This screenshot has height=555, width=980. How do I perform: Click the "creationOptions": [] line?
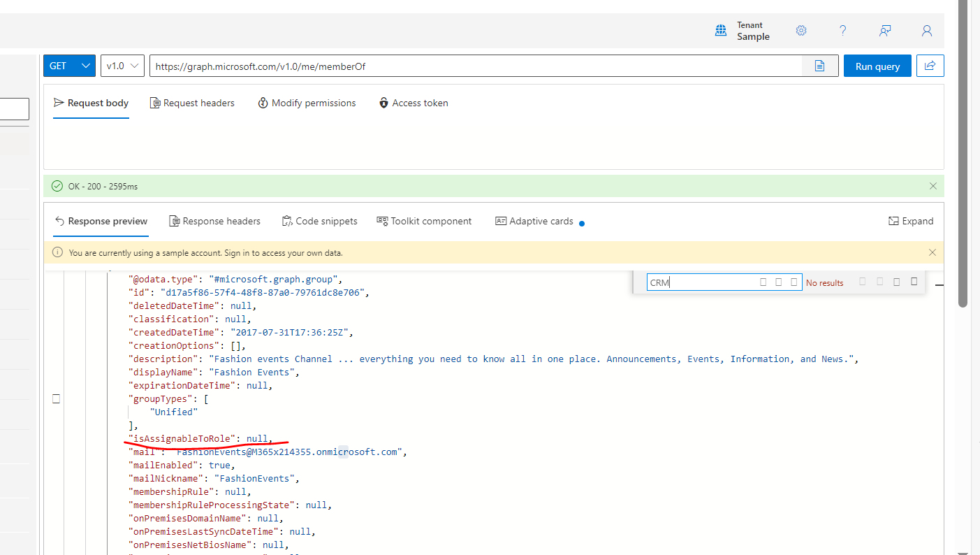tap(187, 345)
